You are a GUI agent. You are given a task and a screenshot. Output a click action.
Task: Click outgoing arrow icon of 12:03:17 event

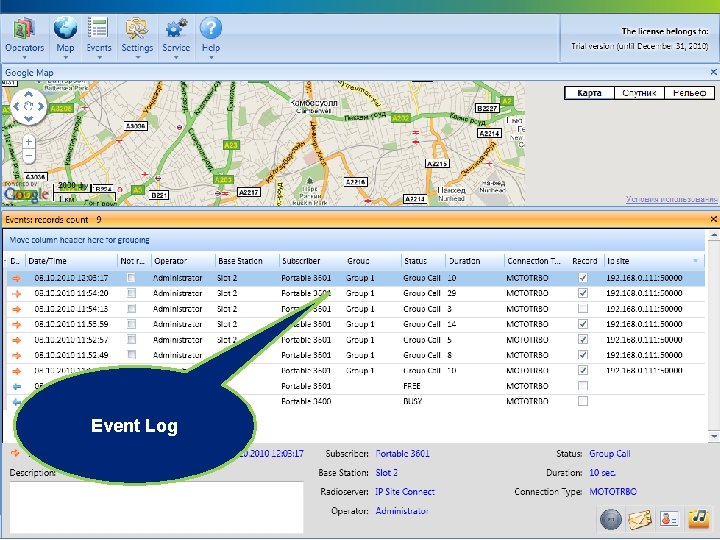pos(17,278)
